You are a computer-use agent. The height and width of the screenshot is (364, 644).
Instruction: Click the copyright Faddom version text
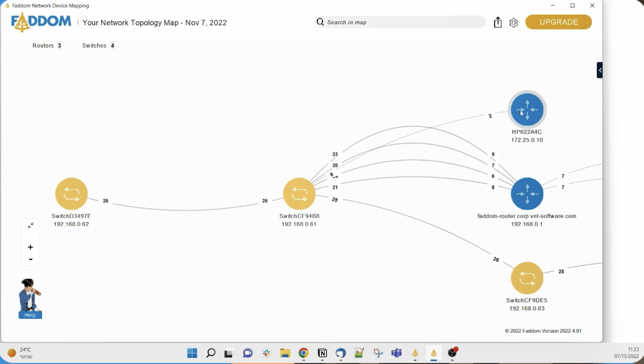point(543,331)
